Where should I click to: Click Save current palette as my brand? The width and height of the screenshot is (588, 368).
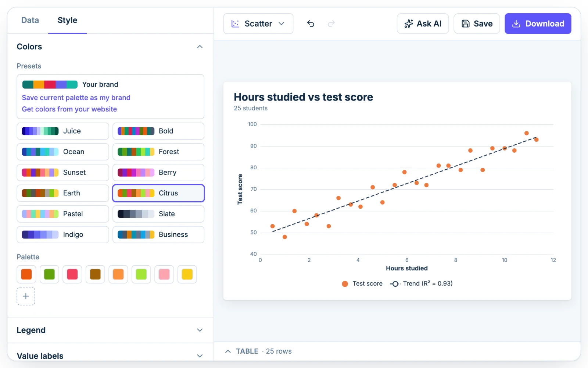pyautogui.click(x=76, y=98)
